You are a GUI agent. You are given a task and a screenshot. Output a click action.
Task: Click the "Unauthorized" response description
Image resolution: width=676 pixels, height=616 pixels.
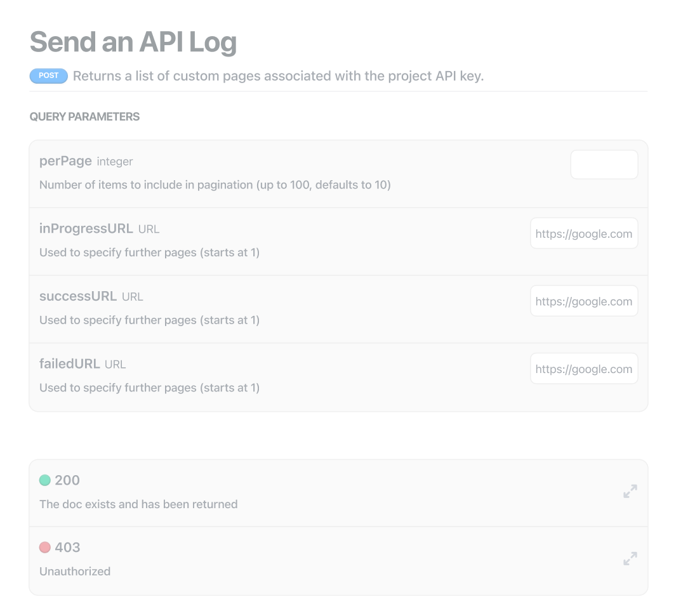click(75, 572)
